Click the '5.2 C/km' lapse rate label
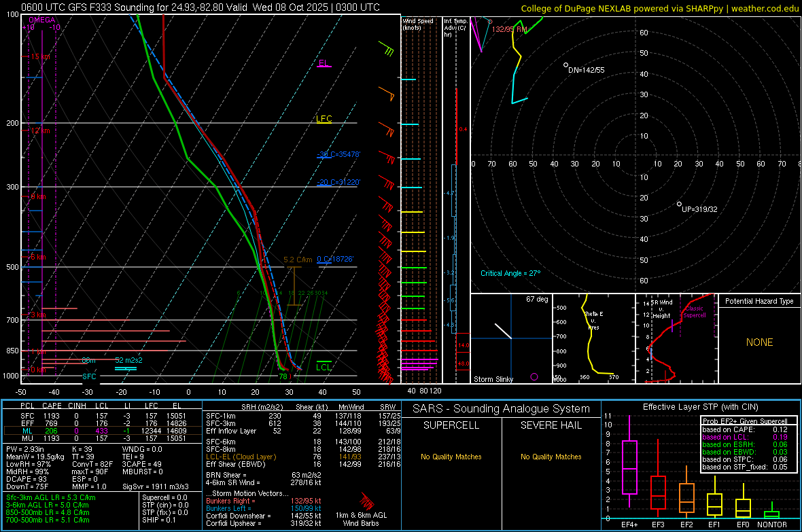 [x=298, y=260]
